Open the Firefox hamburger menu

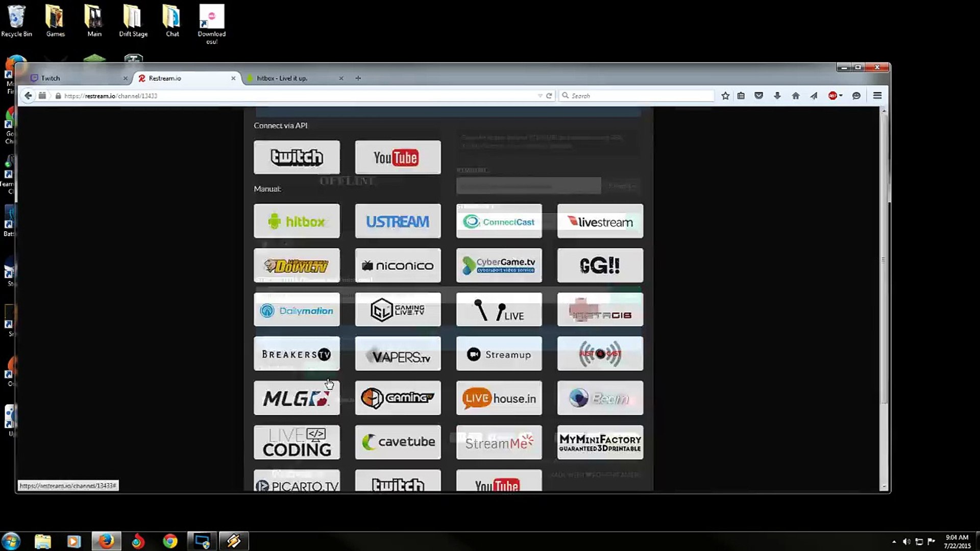click(877, 95)
